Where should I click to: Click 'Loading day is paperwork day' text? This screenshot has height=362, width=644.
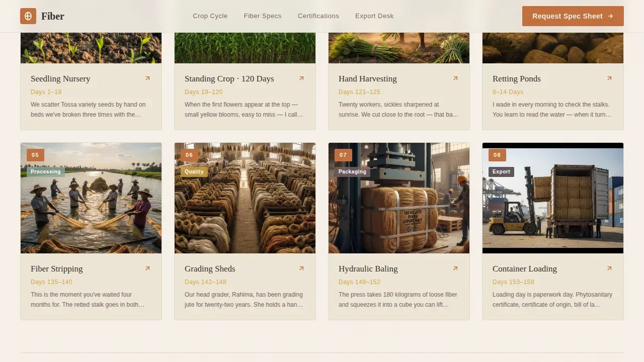pos(552,300)
